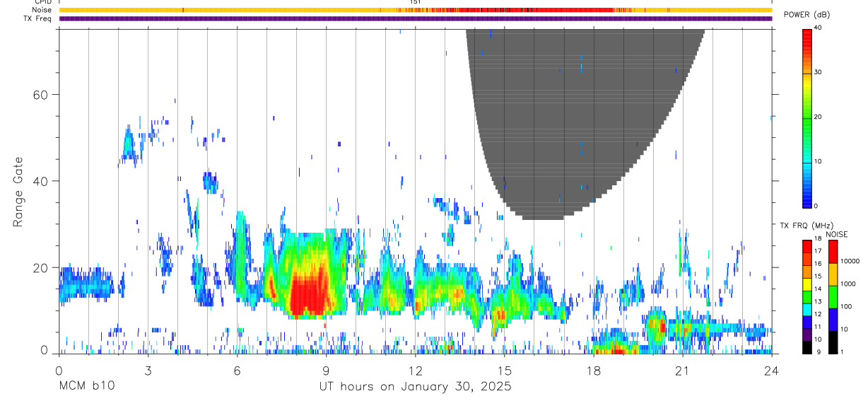This screenshot has height=401, width=868.
Task: Click the '100' label on the noise scale
Action: pos(845,306)
